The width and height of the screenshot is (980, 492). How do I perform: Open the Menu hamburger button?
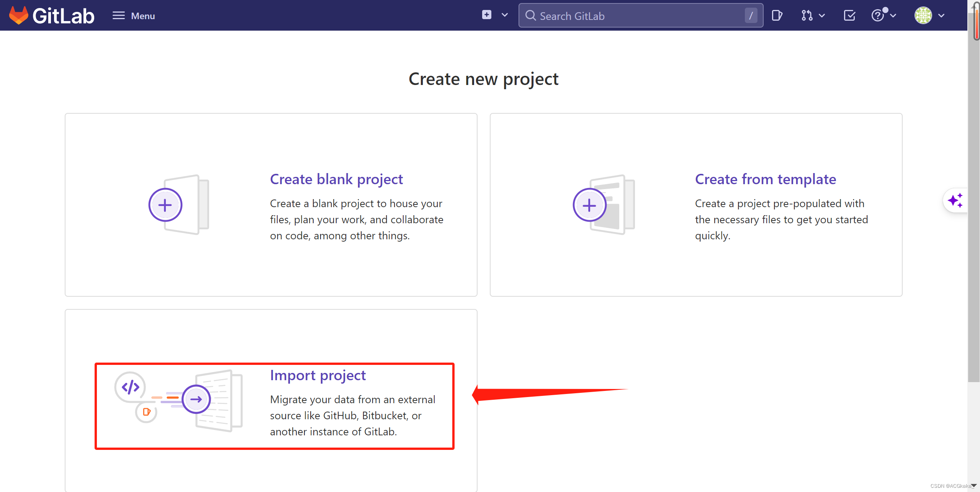(x=134, y=16)
